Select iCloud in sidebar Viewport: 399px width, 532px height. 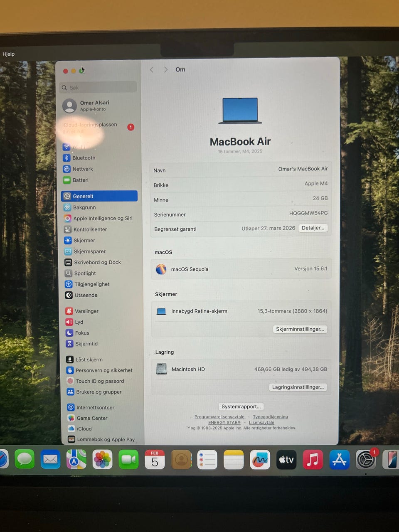pos(80,429)
